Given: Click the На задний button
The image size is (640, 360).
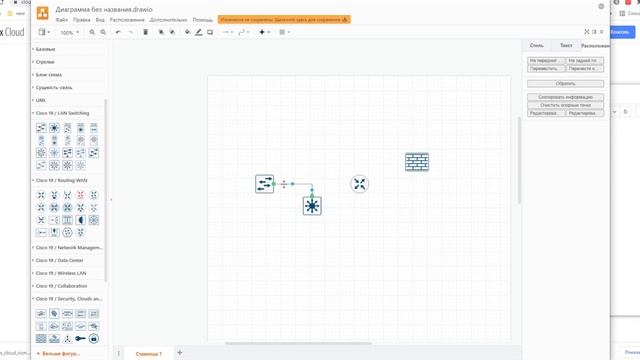Looking at the screenshot, I should (584, 60).
